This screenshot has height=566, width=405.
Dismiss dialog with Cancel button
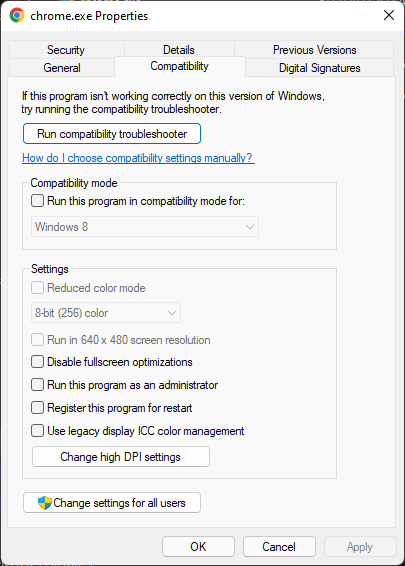click(279, 547)
